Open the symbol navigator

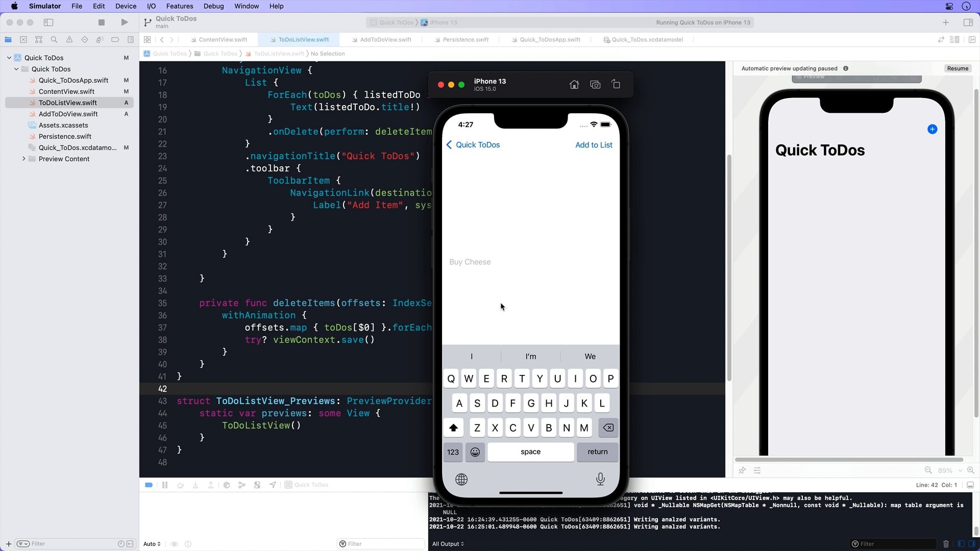(39, 40)
